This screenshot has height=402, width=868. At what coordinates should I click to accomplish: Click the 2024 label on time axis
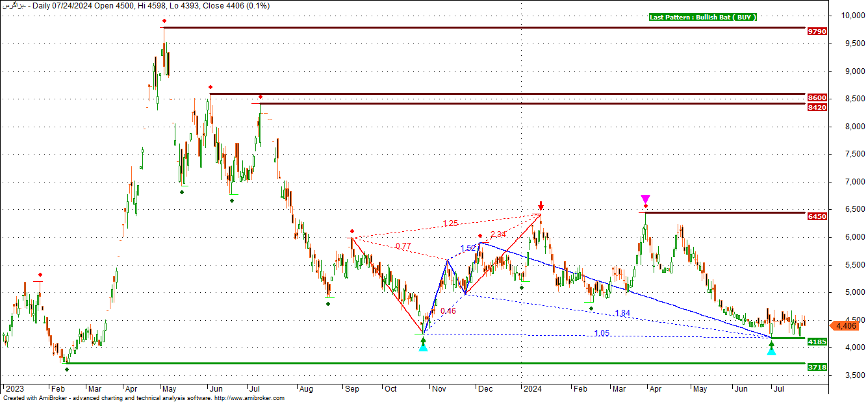tap(532, 388)
